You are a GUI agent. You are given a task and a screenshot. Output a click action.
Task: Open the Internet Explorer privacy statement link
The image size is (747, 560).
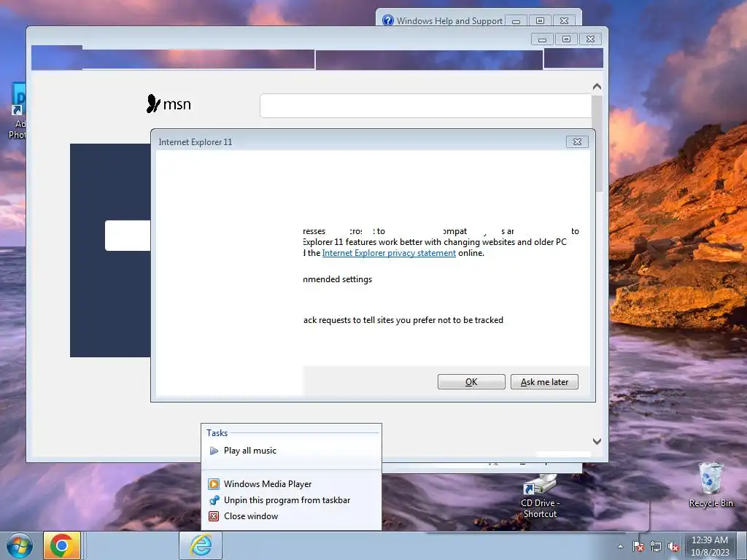[389, 253]
